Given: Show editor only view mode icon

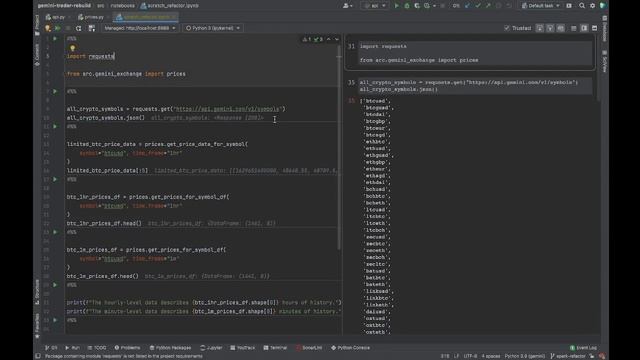Looking at the screenshot, I should (574, 28).
